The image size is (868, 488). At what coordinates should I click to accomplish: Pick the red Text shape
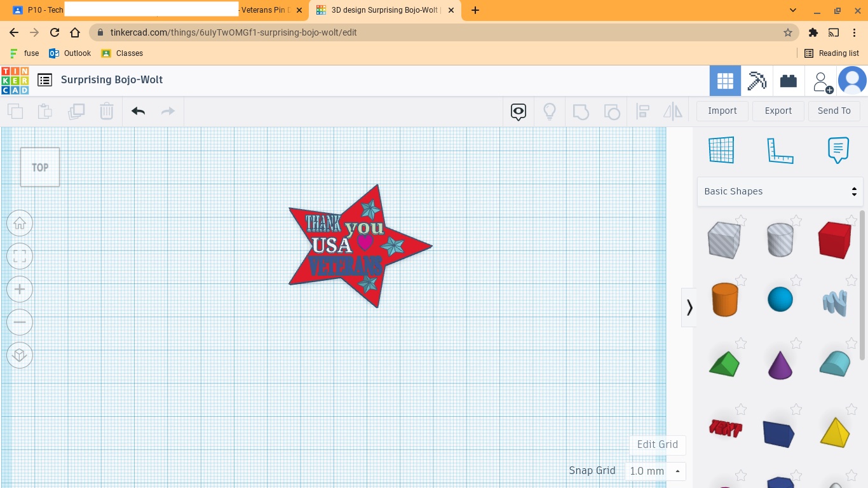[x=725, y=429]
